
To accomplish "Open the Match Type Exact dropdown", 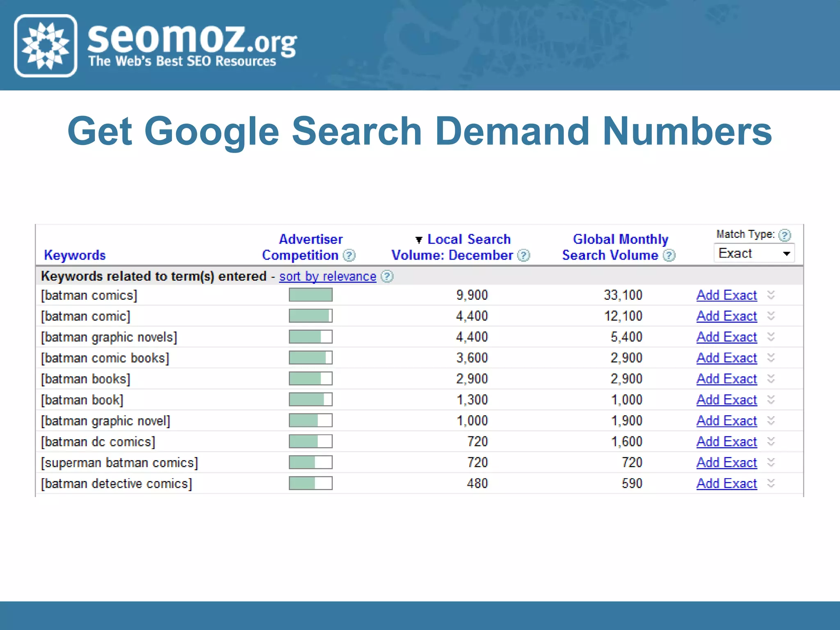I will point(754,253).
